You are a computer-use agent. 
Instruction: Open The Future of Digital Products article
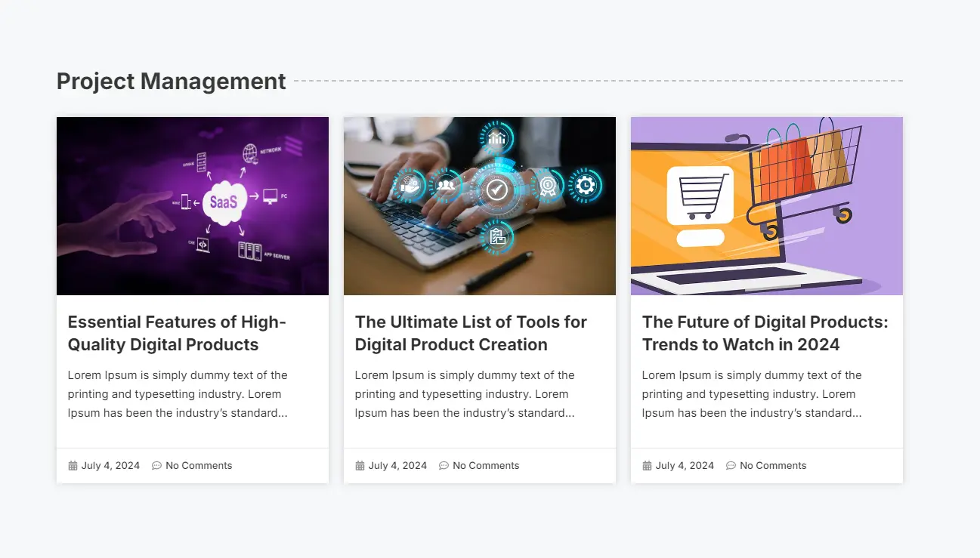tap(765, 333)
